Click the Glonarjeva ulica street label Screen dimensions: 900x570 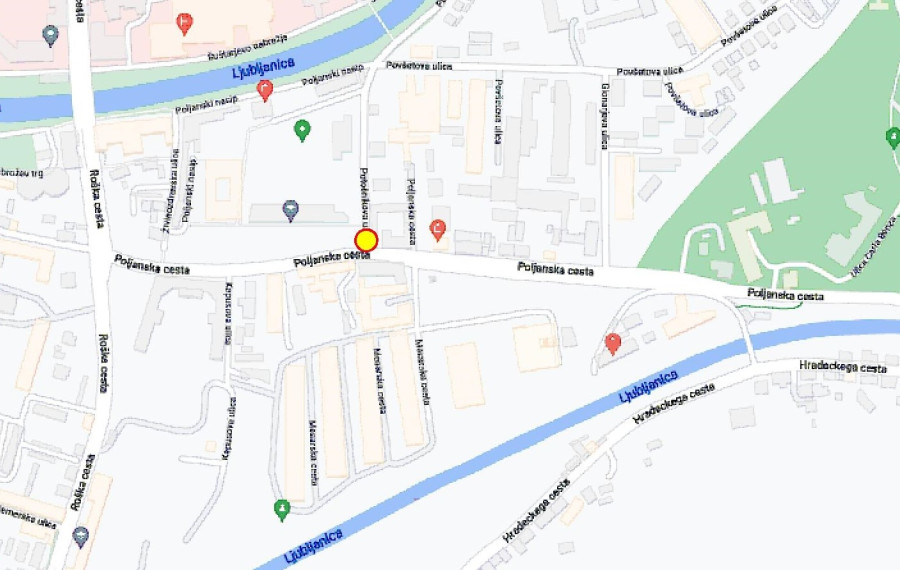pyautogui.click(x=604, y=116)
